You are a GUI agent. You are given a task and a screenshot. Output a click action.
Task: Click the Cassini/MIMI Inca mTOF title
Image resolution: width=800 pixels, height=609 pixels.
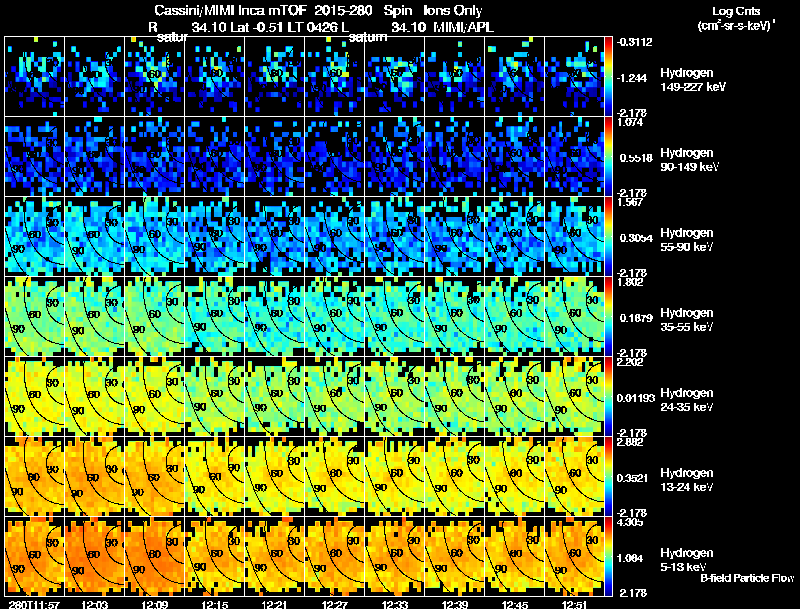(x=230, y=11)
